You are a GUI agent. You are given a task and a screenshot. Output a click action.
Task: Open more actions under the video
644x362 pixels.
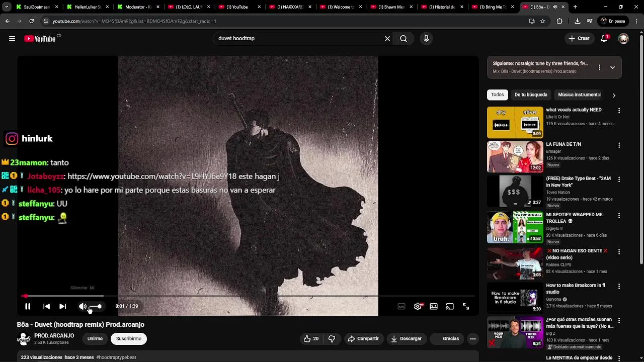click(473, 339)
